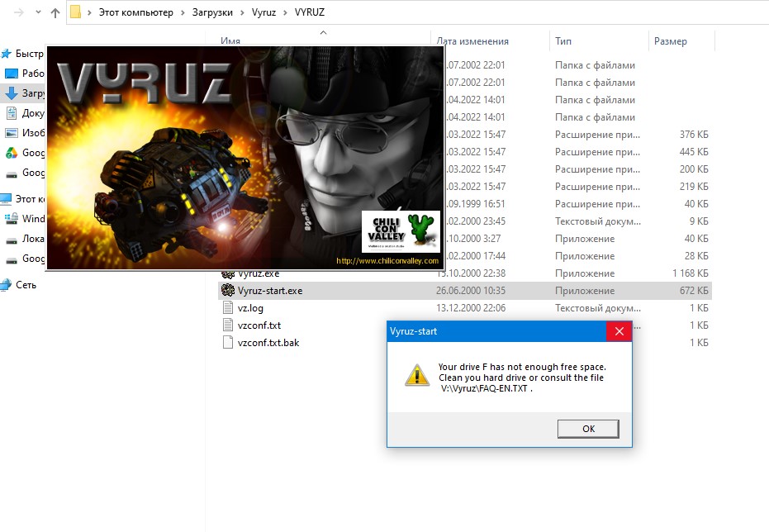Click date 13.12.2000 22:06 of vz.log

click(x=470, y=308)
